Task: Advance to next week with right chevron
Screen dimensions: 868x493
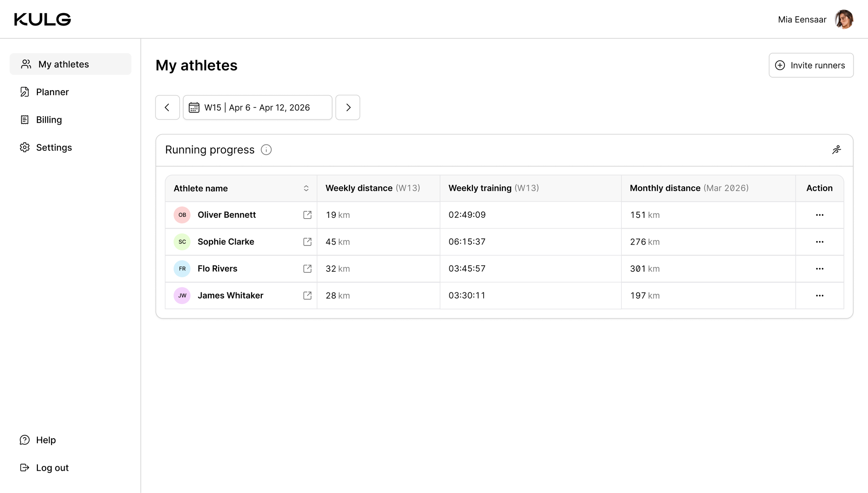Action: pos(348,107)
